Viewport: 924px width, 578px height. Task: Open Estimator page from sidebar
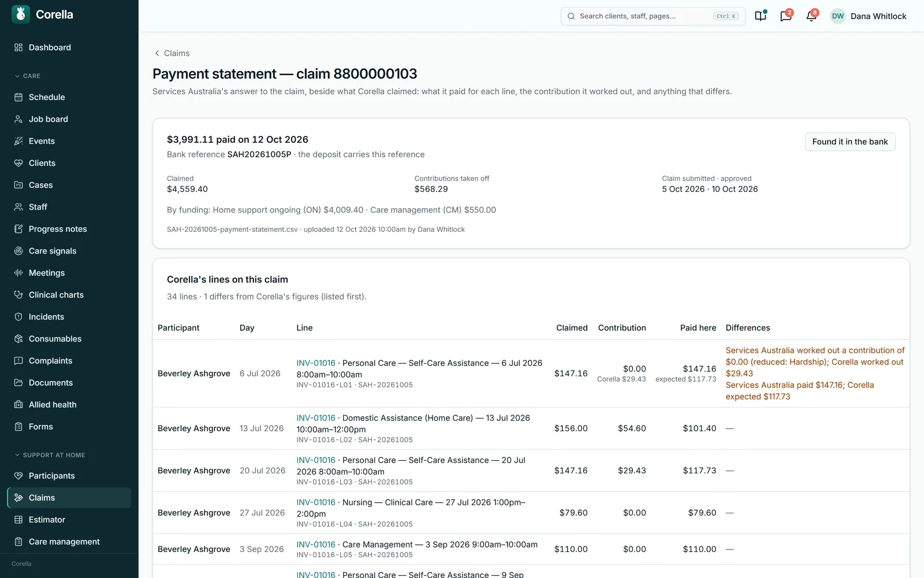(69, 520)
